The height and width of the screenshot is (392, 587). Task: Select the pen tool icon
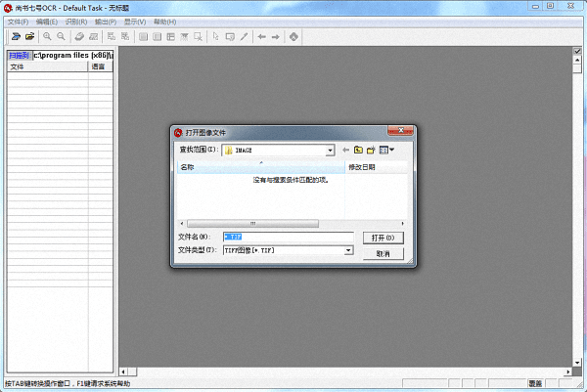[x=244, y=36]
